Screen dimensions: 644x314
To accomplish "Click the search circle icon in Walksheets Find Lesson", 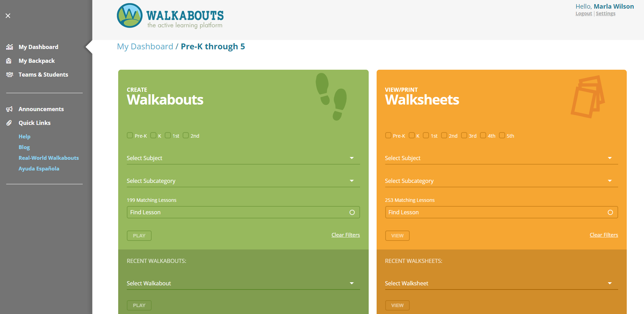I will coord(610,212).
